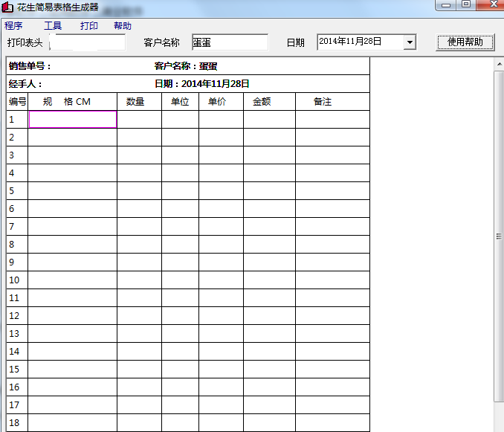Open the 程序 menu

pos(13,26)
